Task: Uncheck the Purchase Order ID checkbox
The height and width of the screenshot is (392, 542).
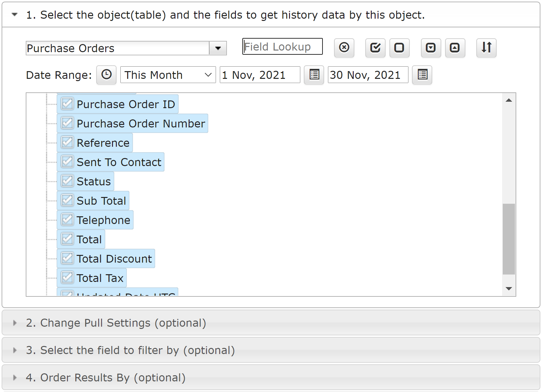Action: coord(67,104)
